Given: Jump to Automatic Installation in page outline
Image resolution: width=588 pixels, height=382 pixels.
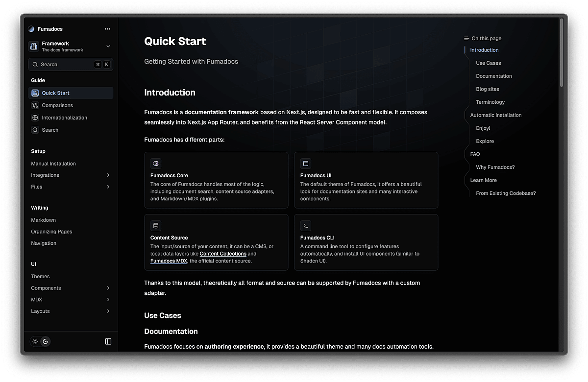Looking at the screenshot, I should (496, 115).
